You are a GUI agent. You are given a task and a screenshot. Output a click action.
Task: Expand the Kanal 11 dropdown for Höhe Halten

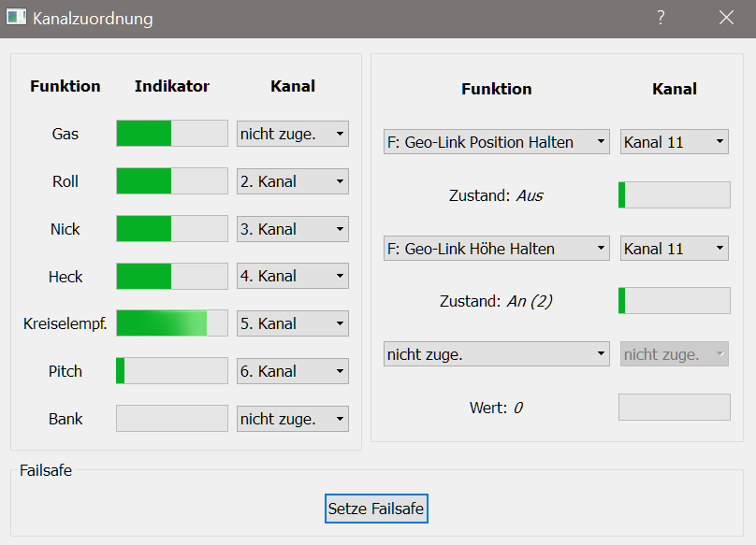pyautogui.click(x=674, y=249)
